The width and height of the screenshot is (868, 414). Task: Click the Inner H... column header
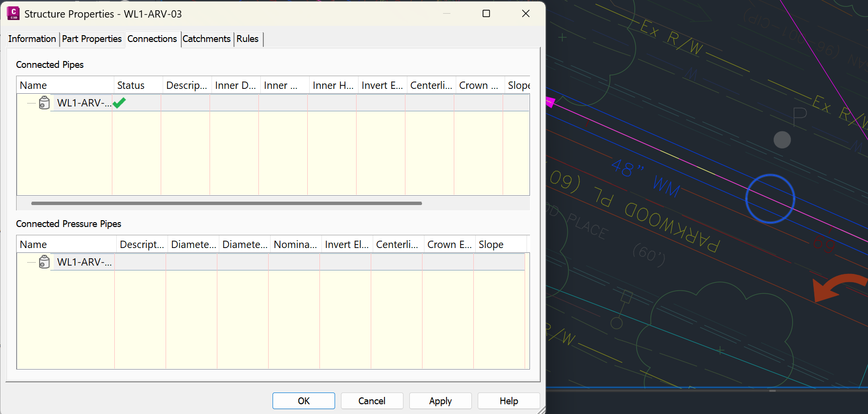333,85
